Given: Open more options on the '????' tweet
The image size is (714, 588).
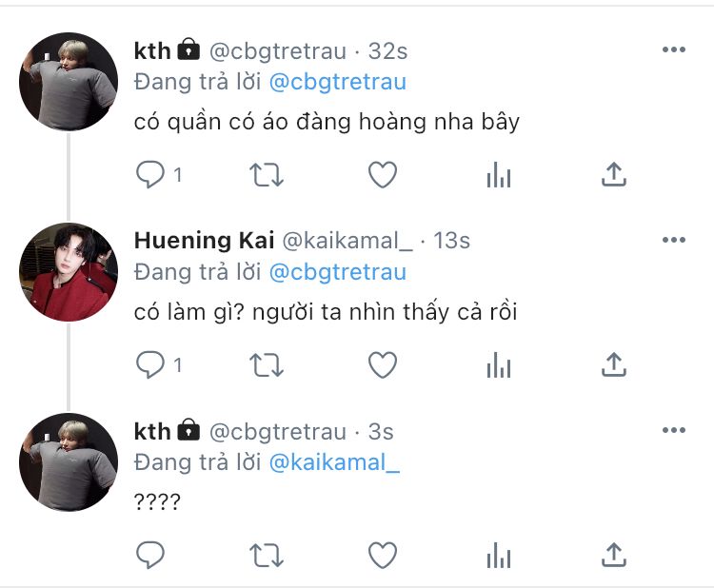Looking at the screenshot, I should pos(674,430).
